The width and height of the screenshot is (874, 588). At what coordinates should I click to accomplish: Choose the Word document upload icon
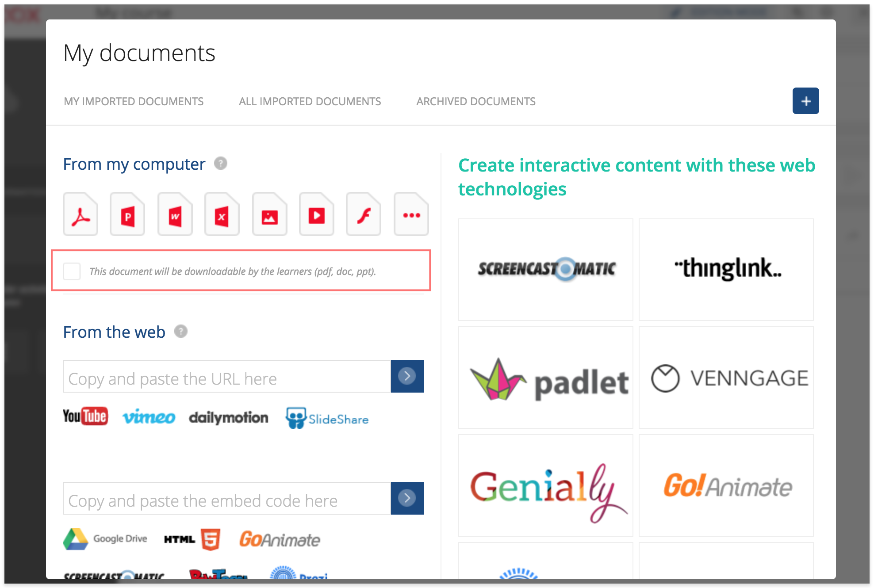tap(175, 214)
